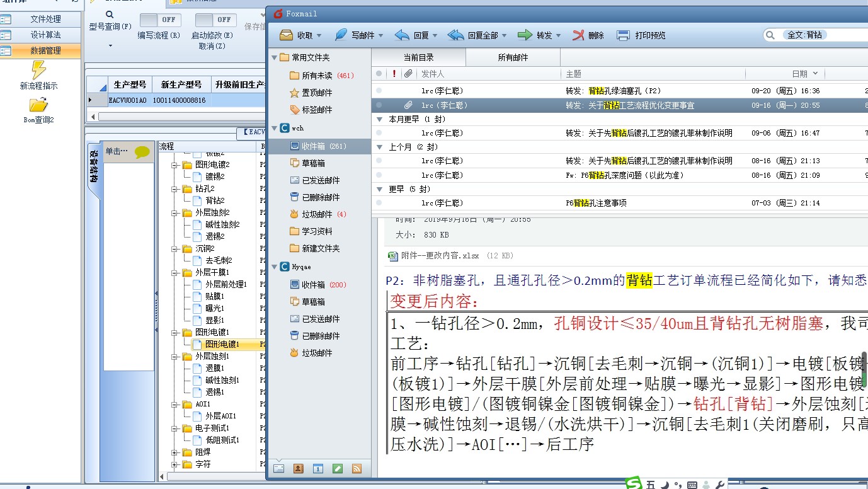Click the Bom查询2 folder icon
Image resolution: width=868 pixels, height=489 pixels.
click(x=39, y=105)
